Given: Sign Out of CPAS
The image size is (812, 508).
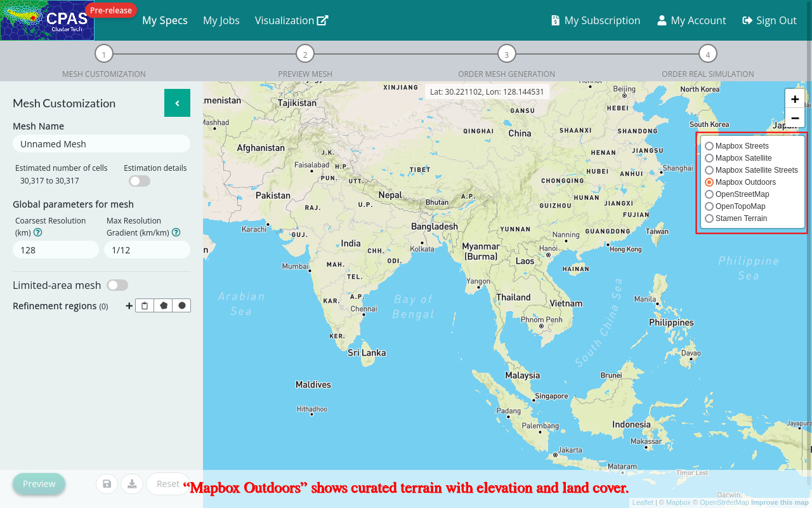Looking at the screenshot, I should click(x=769, y=20).
